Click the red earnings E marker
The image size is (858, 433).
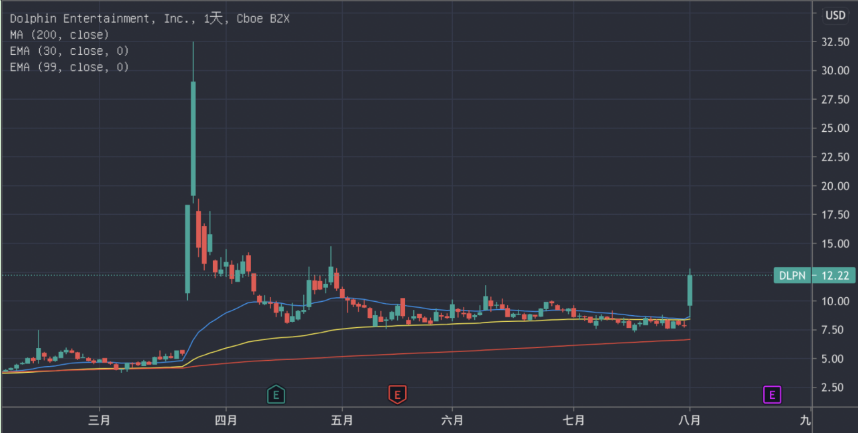397,394
